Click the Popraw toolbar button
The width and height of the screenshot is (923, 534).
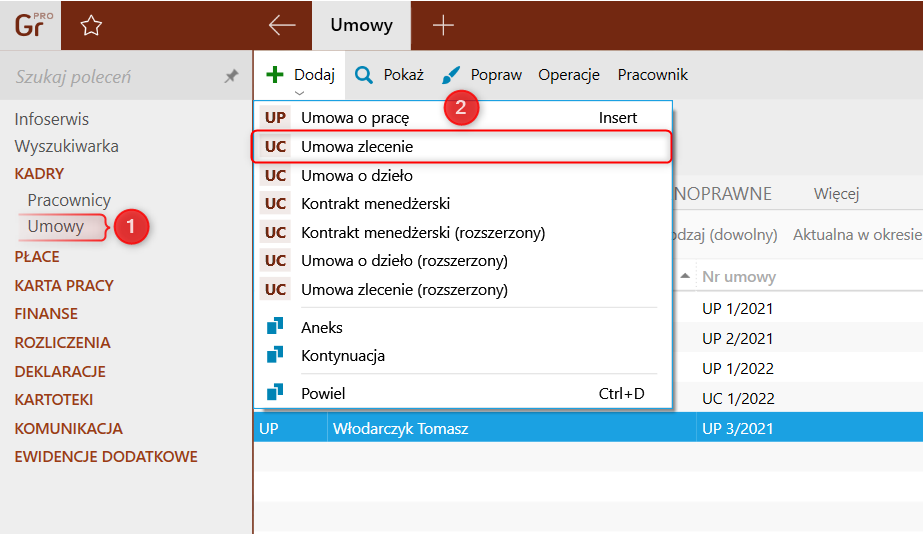(482, 75)
